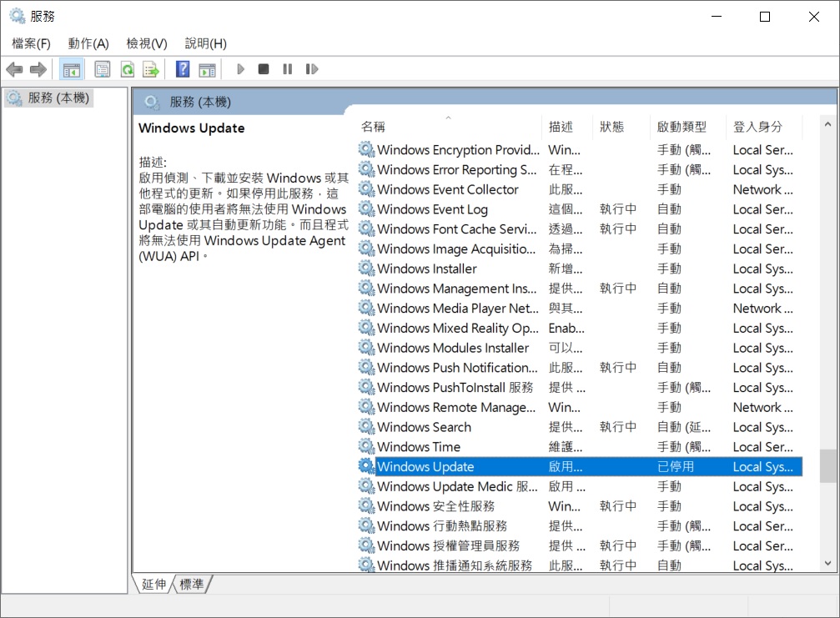Image resolution: width=840 pixels, height=618 pixels.
Task: Switch to the 標準 tab
Action: (x=191, y=584)
